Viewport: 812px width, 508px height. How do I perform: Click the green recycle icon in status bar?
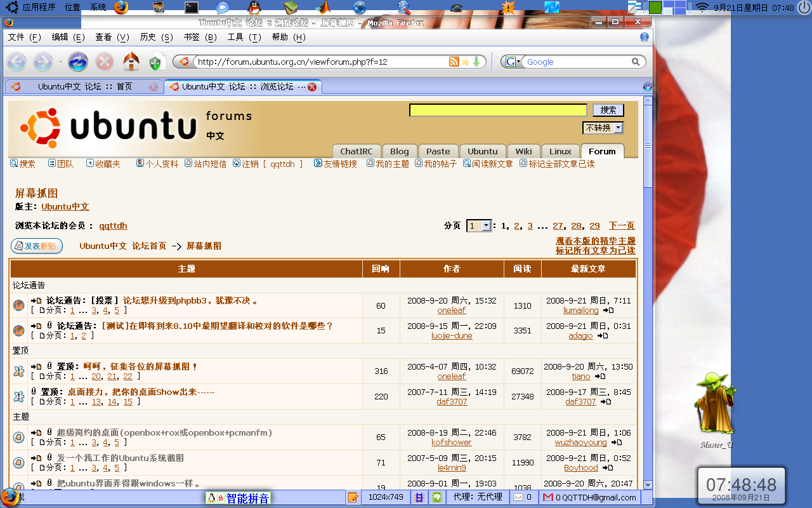(x=437, y=497)
